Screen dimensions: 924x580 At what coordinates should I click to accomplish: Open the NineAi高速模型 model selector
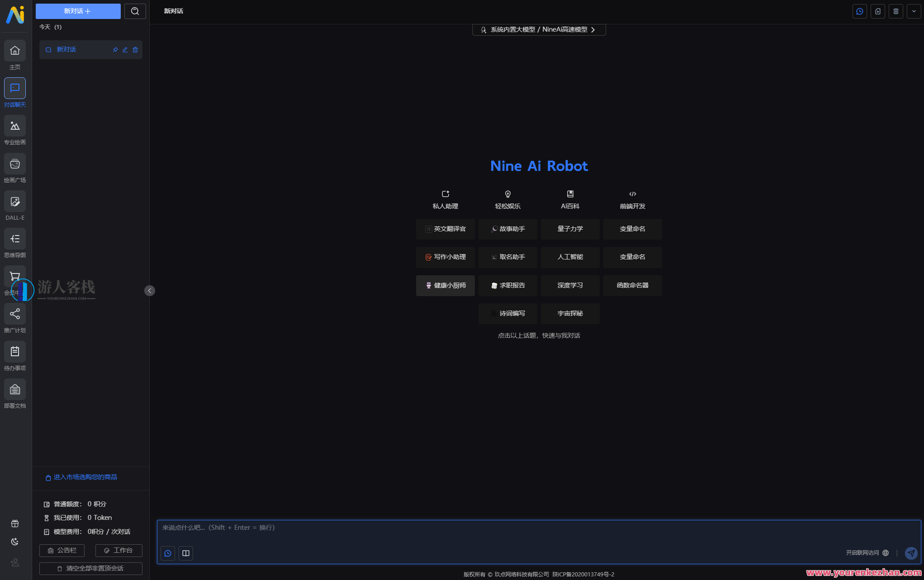539,29
